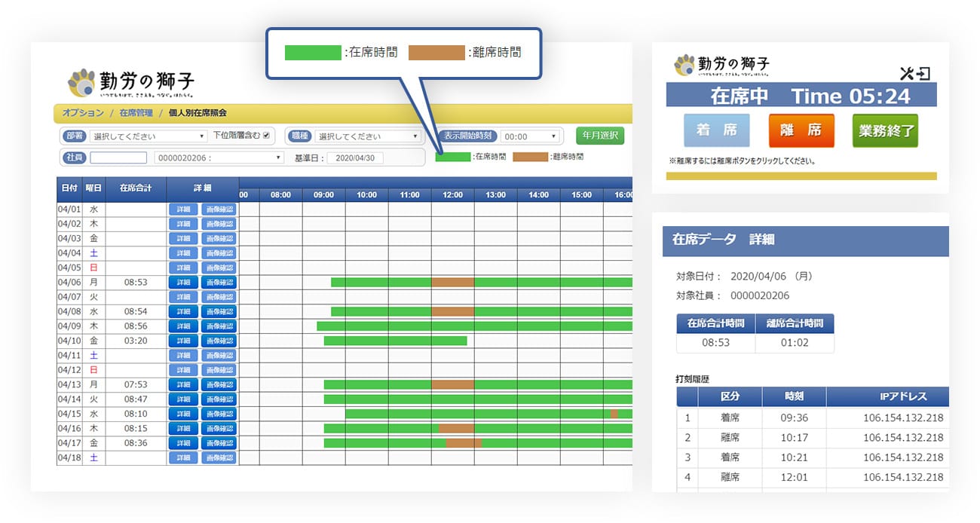Click brown away-time bar on 04/06
The image size is (980, 523).
click(x=452, y=283)
